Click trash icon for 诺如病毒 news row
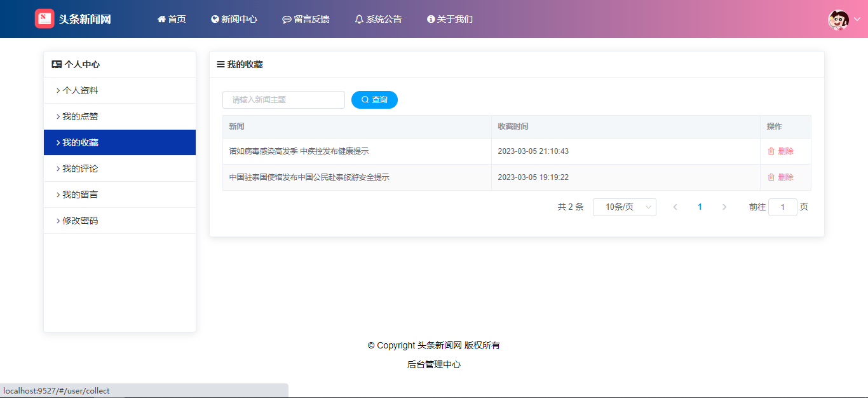 pyautogui.click(x=771, y=151)
